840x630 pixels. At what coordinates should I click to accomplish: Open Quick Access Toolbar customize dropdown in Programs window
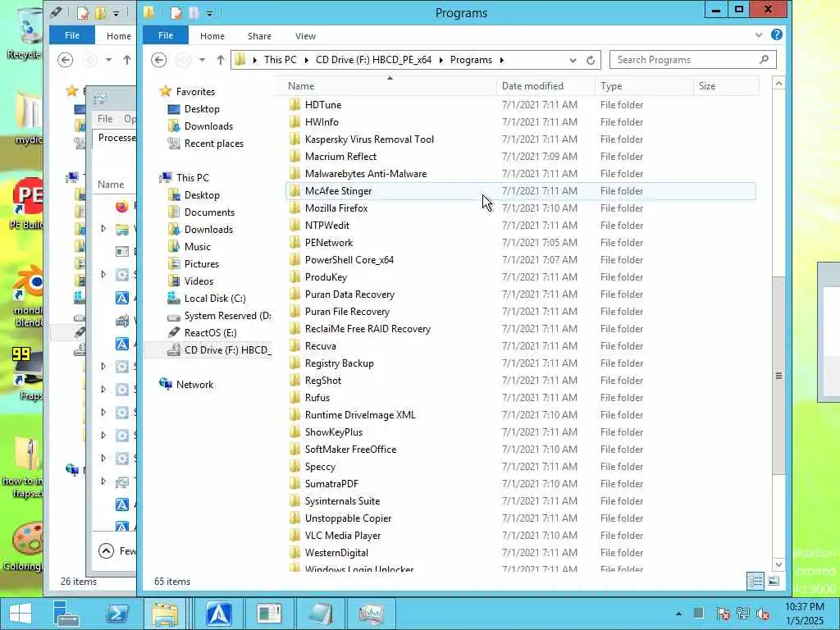(209, 13)
